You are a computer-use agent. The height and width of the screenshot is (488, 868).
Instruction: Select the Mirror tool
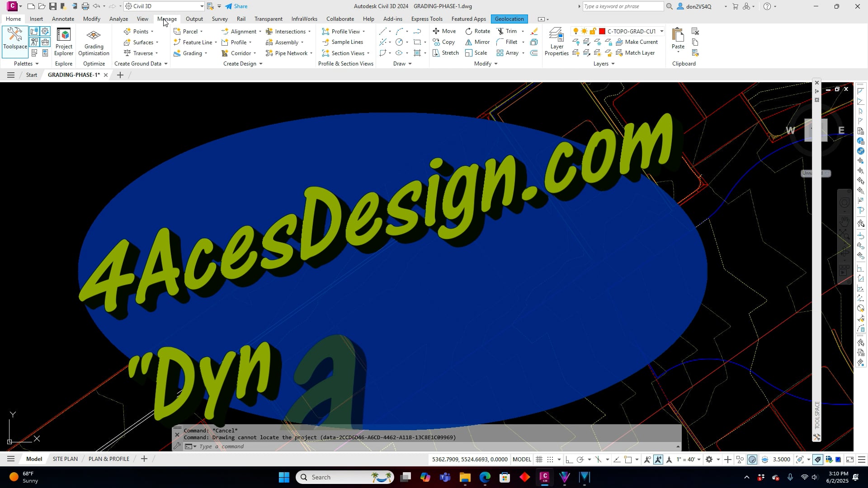(478, 42)
